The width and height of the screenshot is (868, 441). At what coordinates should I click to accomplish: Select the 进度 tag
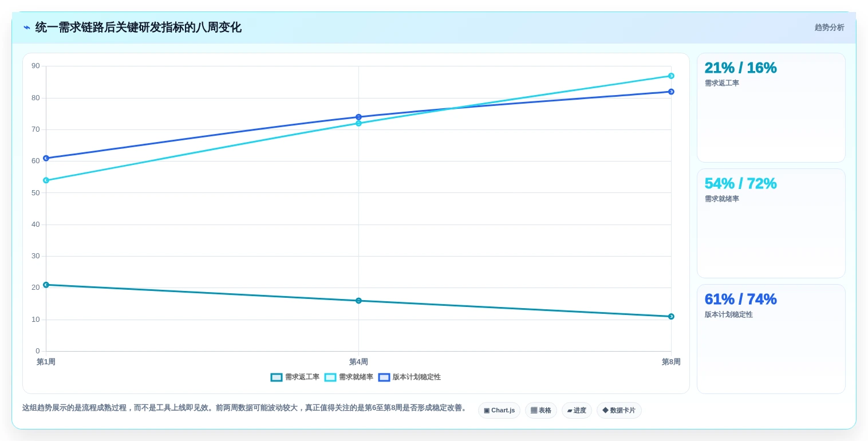tap(577, 411)
